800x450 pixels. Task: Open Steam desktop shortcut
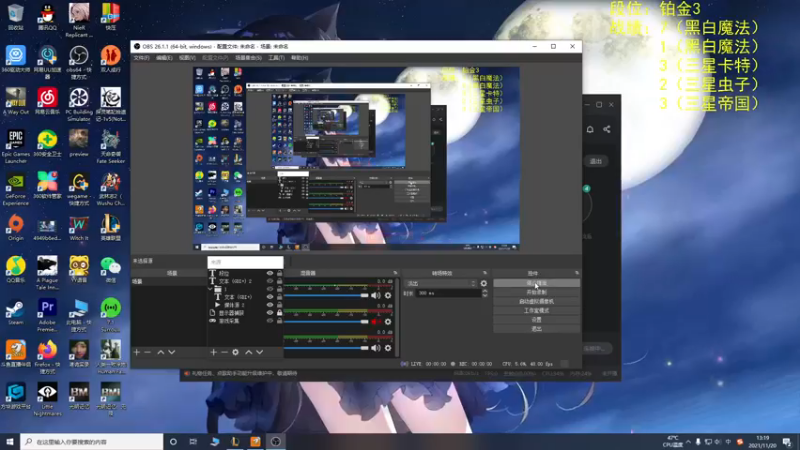(x=15, y=313)
